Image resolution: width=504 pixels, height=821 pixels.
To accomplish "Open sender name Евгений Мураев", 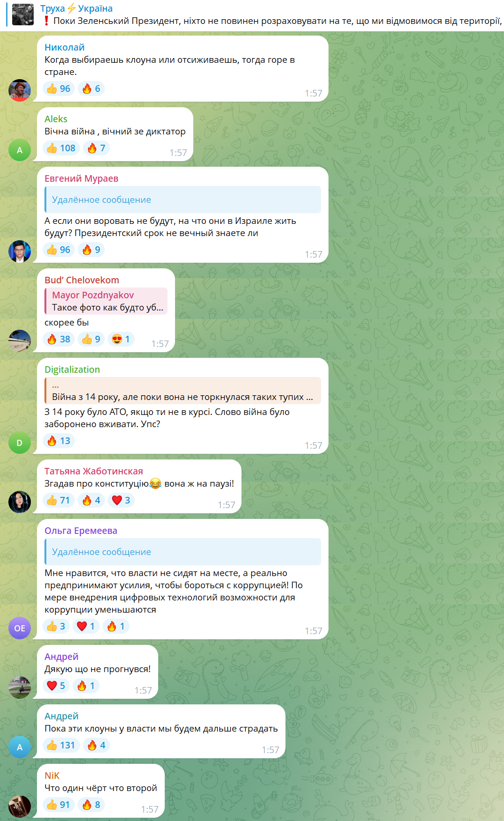I will coord(81,178).
